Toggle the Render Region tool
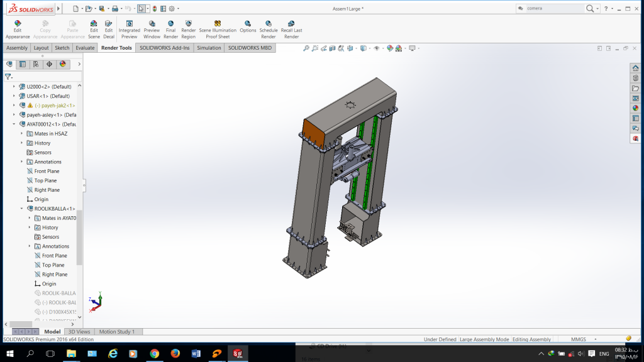 coord(188,29)
